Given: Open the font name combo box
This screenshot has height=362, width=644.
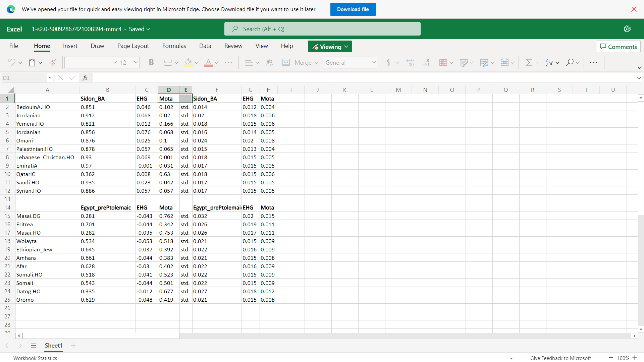Looking at the screenshot, I should click(x=91, y=62).
